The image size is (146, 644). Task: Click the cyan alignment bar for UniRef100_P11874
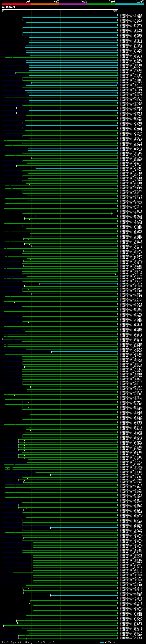coord(79,284)
